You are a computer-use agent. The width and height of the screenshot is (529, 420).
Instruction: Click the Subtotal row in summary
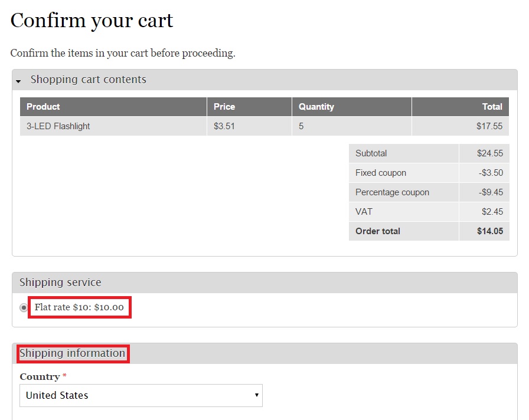(x=371, y=153)
